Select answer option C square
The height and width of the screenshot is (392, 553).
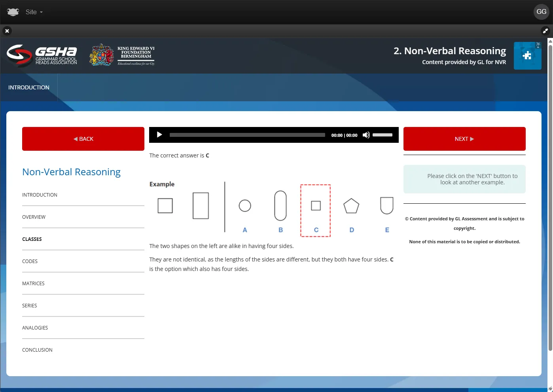316,206
